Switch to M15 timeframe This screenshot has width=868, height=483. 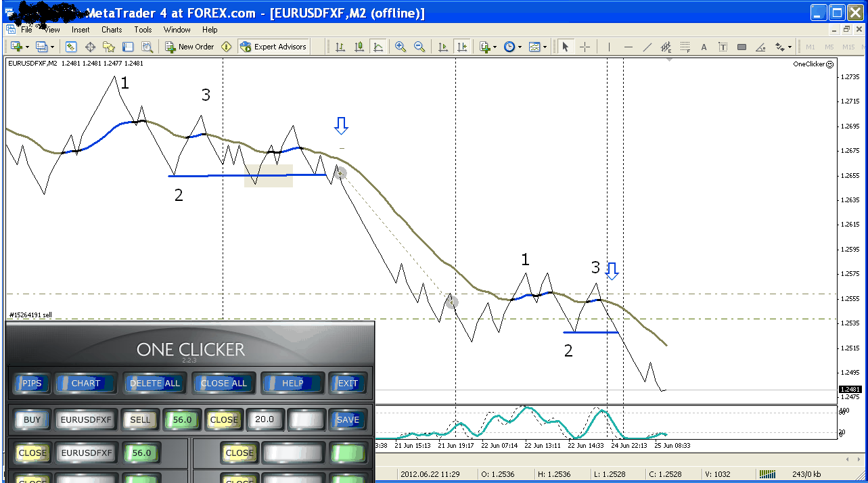click(848, 47)
